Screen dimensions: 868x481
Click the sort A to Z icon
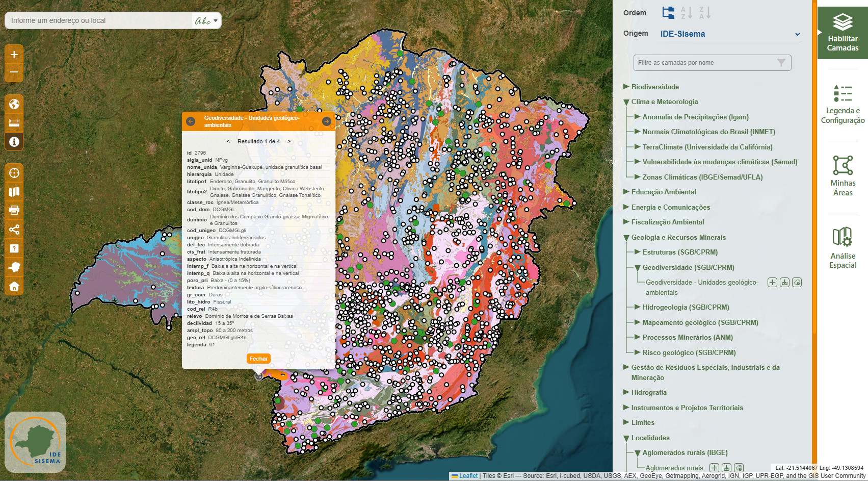tap(686, 13)
